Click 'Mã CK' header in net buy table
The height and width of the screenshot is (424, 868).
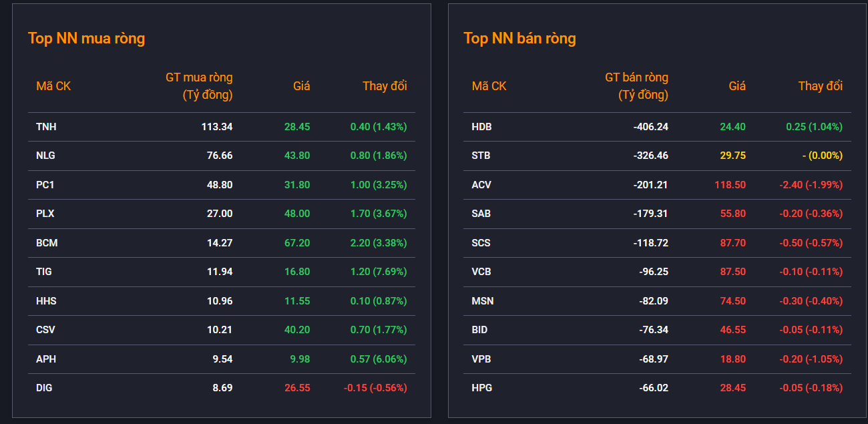click(53, 86)
